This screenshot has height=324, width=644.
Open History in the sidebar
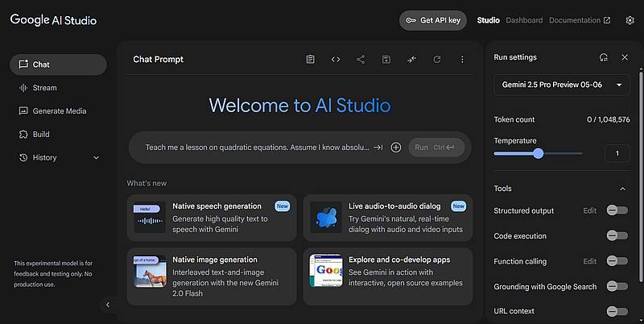(58, 157)
